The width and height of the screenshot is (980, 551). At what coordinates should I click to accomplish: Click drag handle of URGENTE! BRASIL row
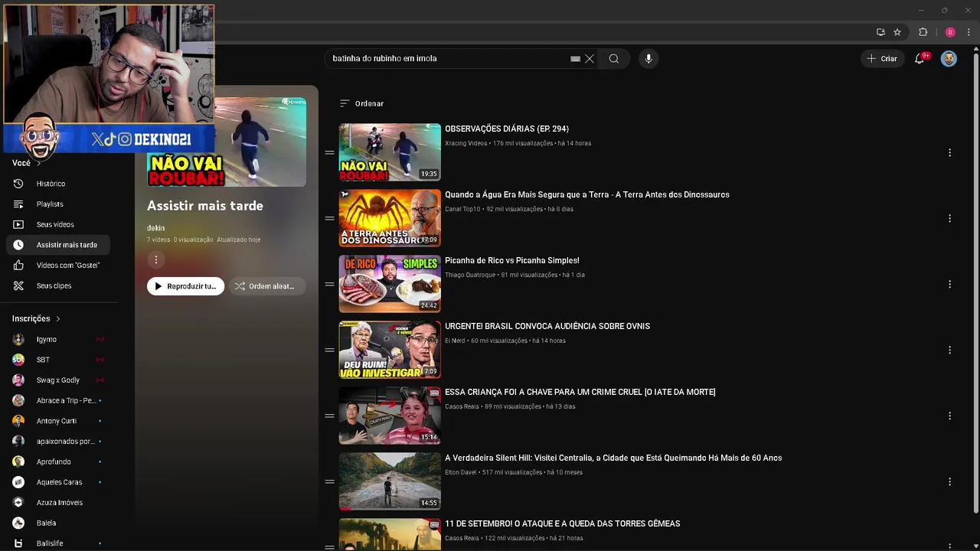329,350
